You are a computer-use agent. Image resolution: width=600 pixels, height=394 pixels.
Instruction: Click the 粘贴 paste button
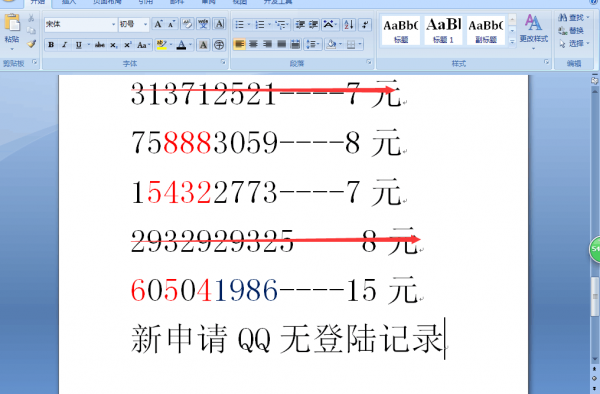(12, 33)
